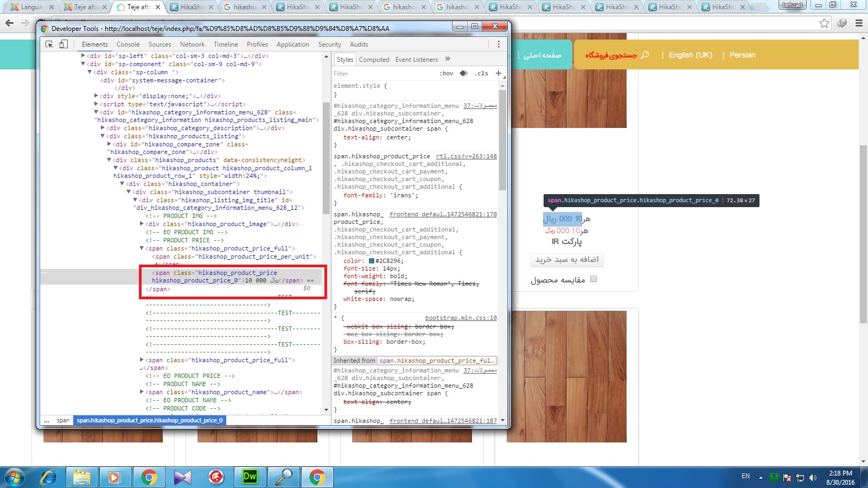Toggle the :hov element state panel
Image resolution: width=868 pixels, height=488 pixels.
[x=446, y=74]
